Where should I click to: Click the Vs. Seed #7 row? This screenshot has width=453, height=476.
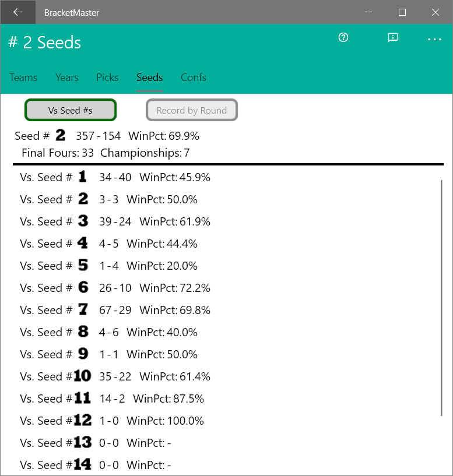(x=115, y=310)
